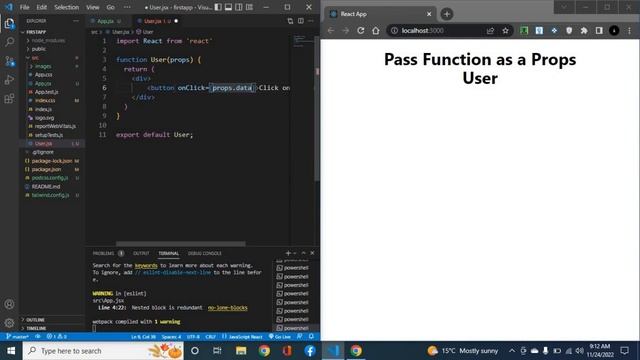Screen dimensions: 640x360
Task: Open the Search view in VS Code
Action: point(9,42)
